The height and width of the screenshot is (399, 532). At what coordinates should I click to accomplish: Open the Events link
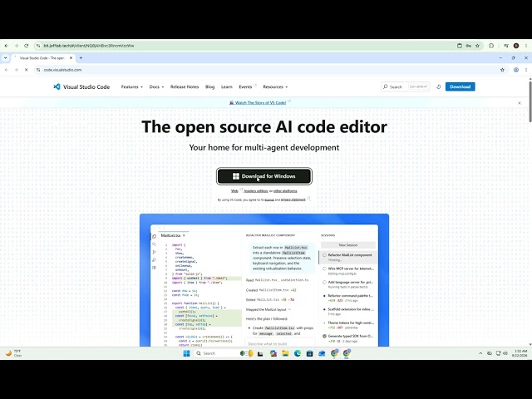(x=248, y=86)
